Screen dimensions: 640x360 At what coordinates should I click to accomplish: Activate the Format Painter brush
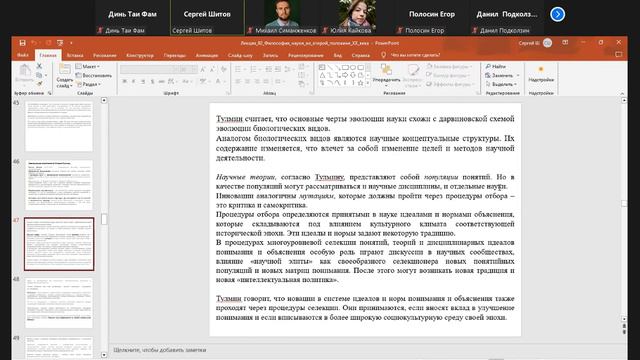point(39,84)
